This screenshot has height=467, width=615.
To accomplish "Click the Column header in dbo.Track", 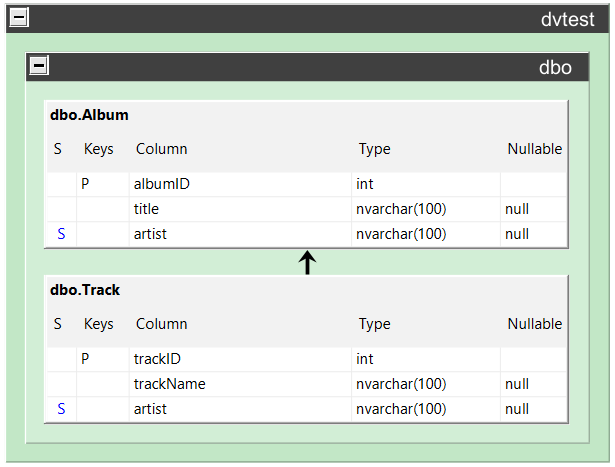I will 162,324.
